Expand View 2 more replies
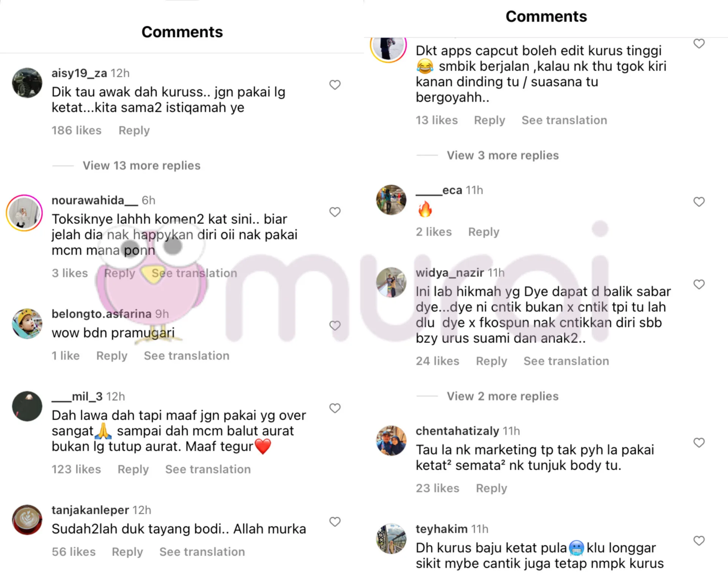Screen dimensions: 728x576 [503, 396]
